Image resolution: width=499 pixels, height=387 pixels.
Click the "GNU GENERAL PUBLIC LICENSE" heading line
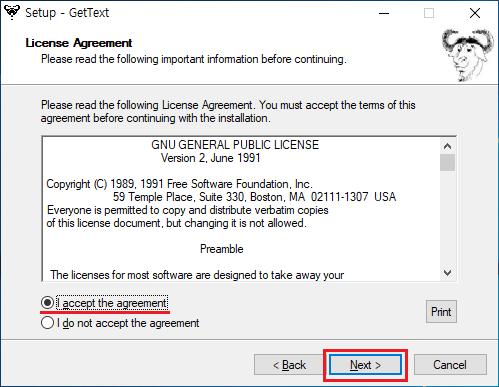point(235,145)
